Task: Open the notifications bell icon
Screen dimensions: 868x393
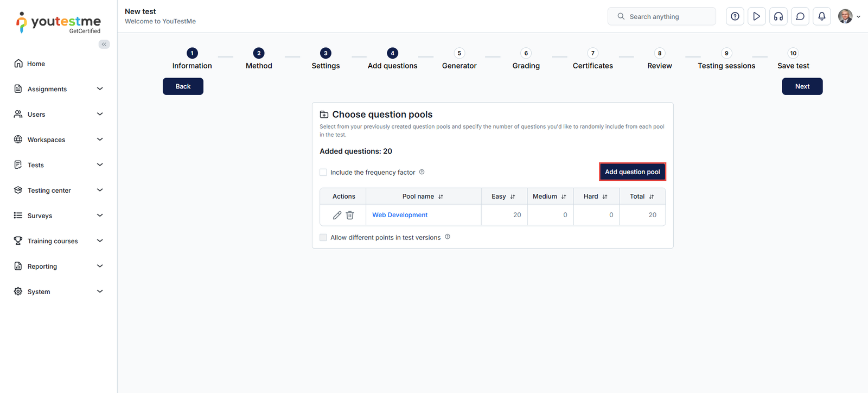Action: pos(821,16)
